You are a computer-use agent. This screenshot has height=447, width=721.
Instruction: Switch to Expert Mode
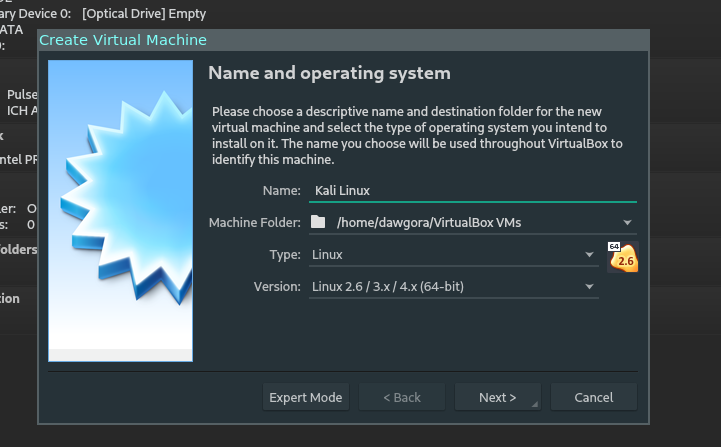click(x=306, y=397)
